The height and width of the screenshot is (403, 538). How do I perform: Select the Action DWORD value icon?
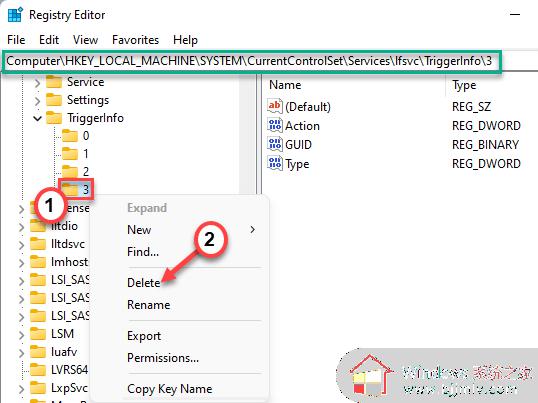[x=275, y=126]
